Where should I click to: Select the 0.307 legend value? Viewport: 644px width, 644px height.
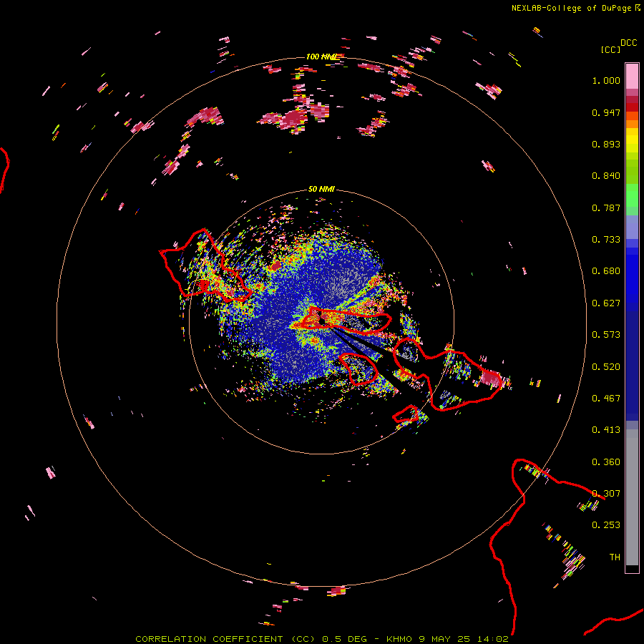[606, 494]
